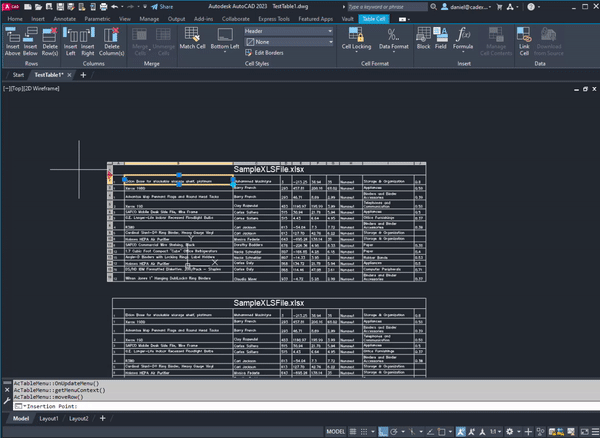Toggle polar tracking in status bar
This screenshot has height=438, width=600.
pyautogui.click(x=394, y=431)
